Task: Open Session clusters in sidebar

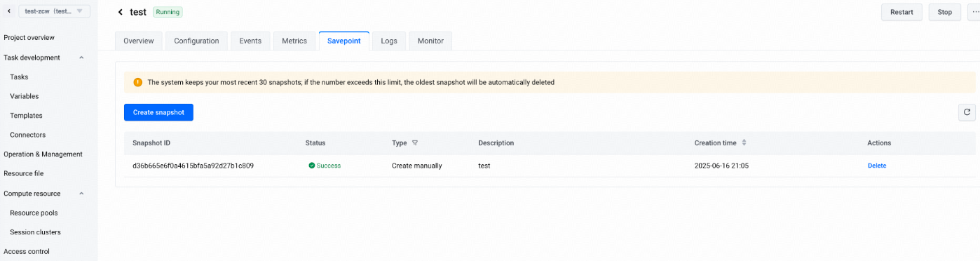Action: pos(35,232)
